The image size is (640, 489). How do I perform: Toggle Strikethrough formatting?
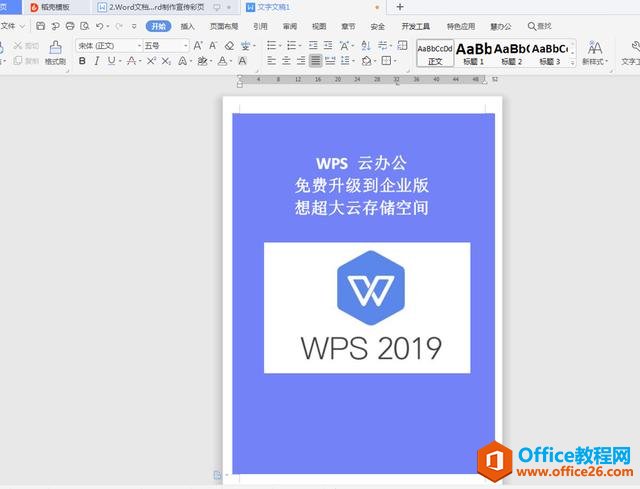[x=131, y=61]
